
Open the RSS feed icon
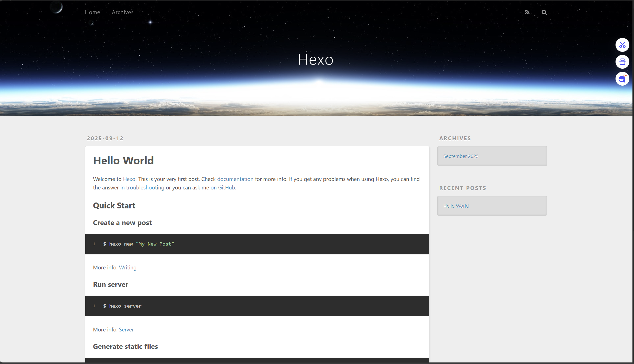pos(527,12)
